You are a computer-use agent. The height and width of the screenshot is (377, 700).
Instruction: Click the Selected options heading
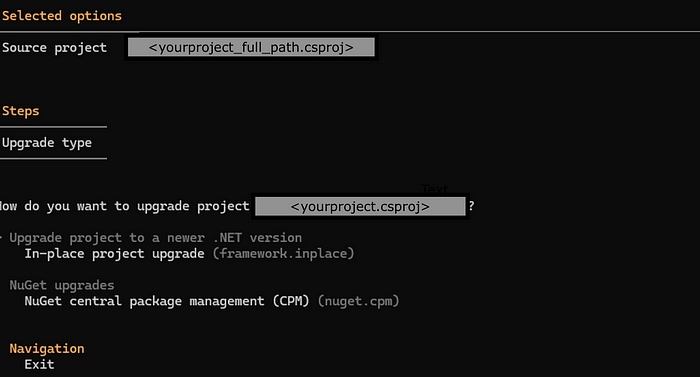[62, 16]
